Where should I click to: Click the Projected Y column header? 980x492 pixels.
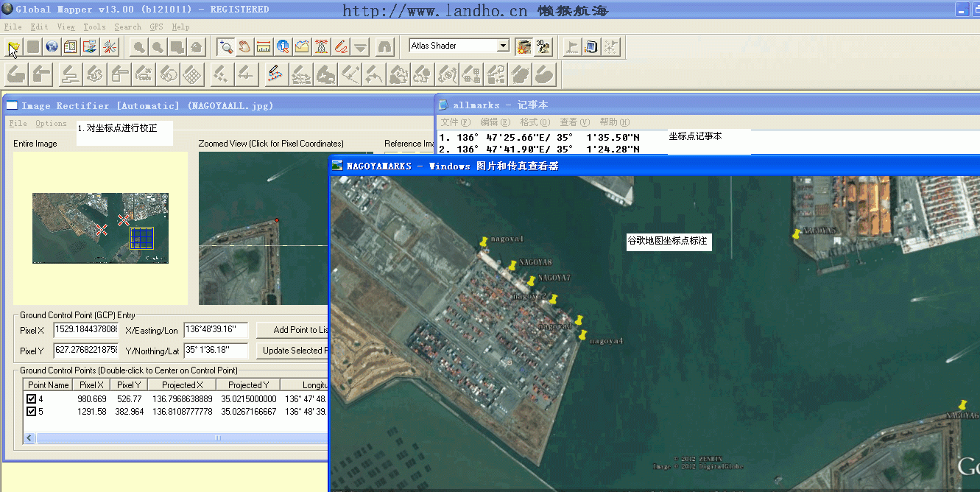(249, 384)
